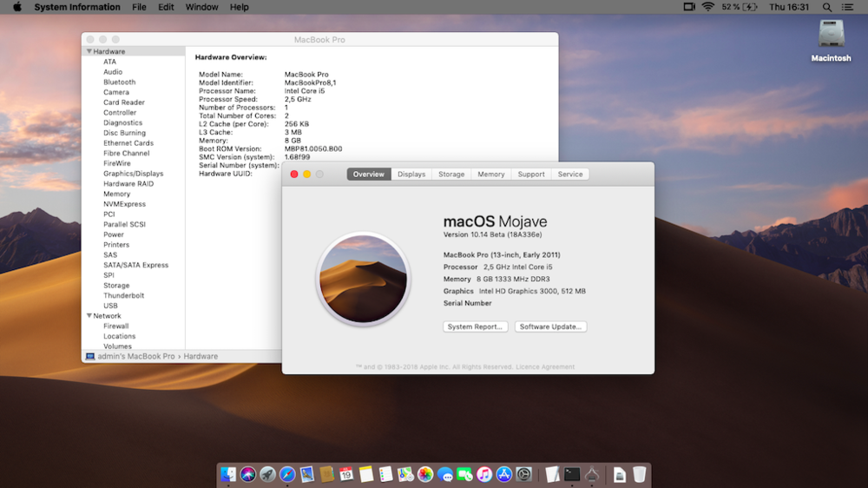Open Launchpad rocket icon in Dock

tap(268, 475)
